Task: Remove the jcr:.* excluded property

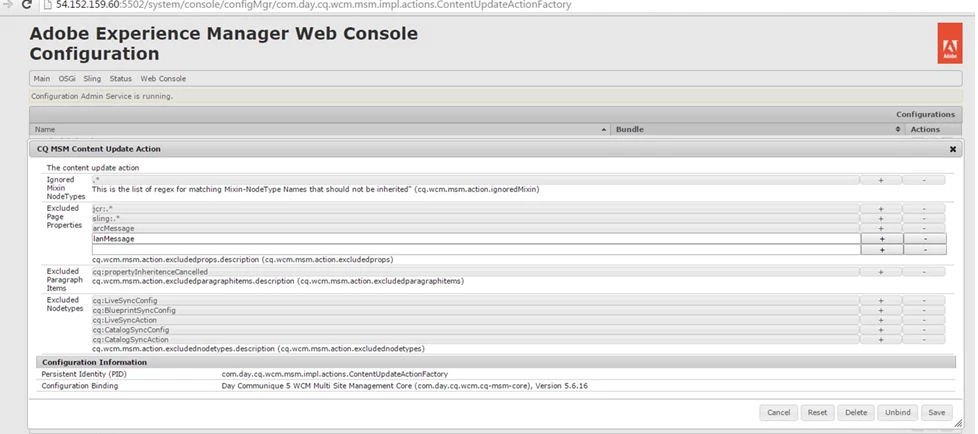Action: [924, 209]
